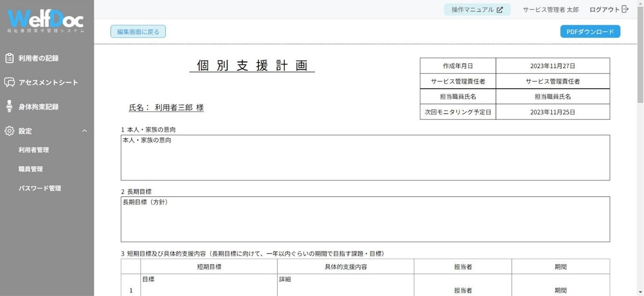This screenshot has height=296, width=644.
Task: Click the 3 短期目標及び具体的支援内容 heading
Action: pyautogui.click(x=252, y=254)
